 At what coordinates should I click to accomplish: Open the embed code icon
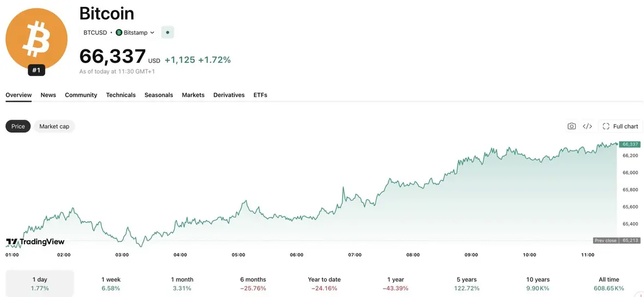pos(587,126)
